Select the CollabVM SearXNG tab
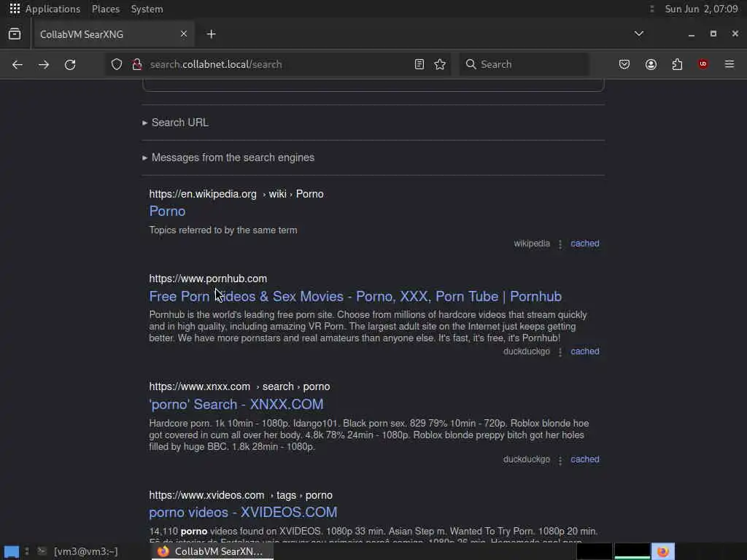The width and height of the screenshot is (747, 560). [114, 34]
